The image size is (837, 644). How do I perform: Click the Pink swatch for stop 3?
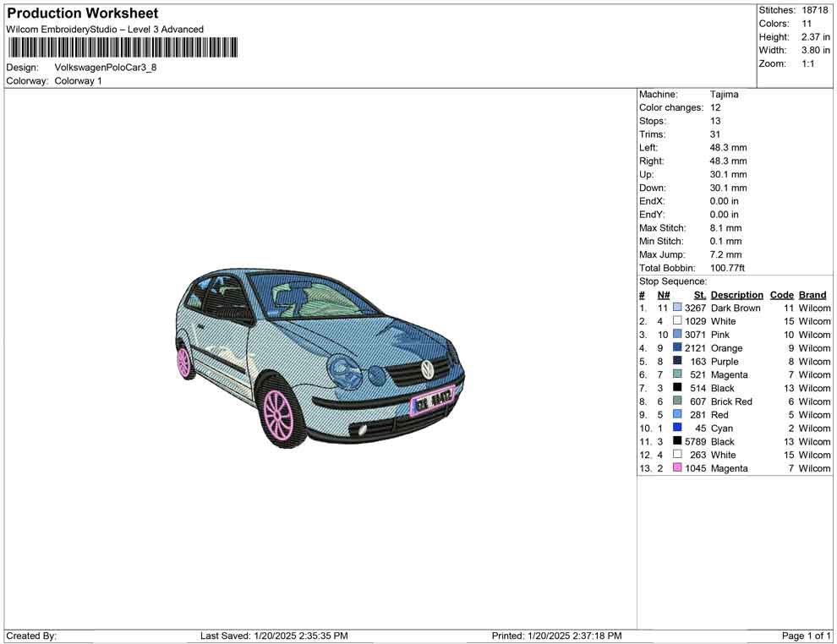pyautogui.click(x=676, y=335)
